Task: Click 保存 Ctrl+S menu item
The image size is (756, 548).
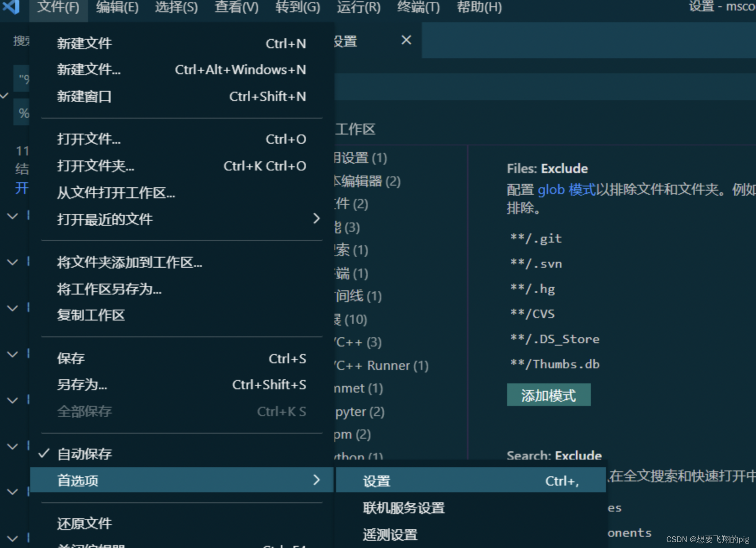Action: (x=181, y=359)
